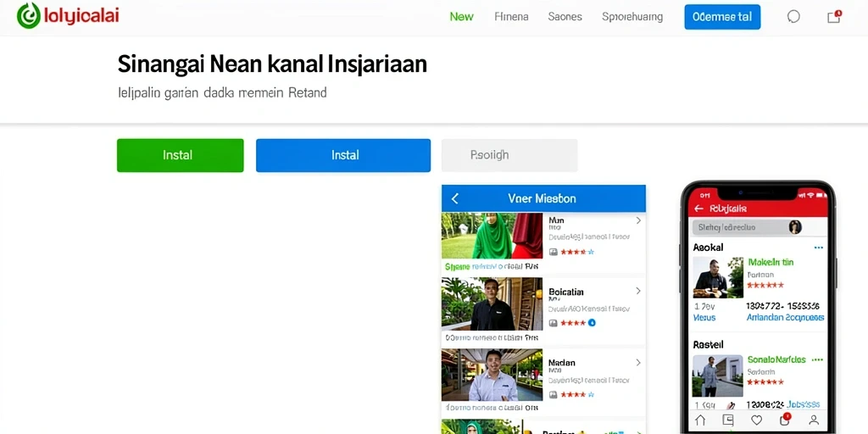Expand the Maclan listing chevron
This screenshot has width=868, height=434.
pos(638,363)
